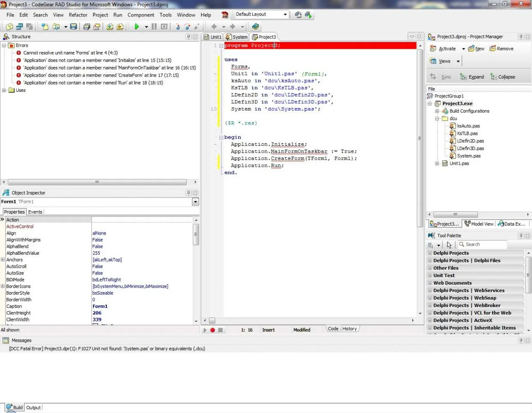The height and width of the screenshot is (413, 532).
Task: Click Collapse in Project Manager
Action: [503, 77]
